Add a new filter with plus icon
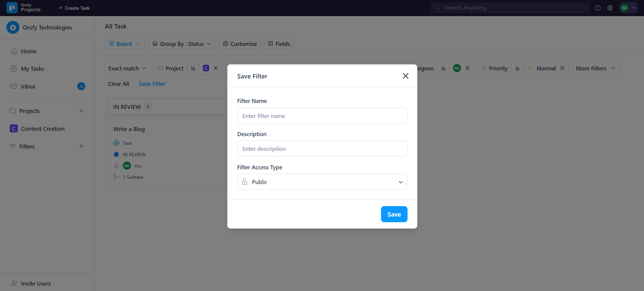Screen dimensions: 644x291 pyautogui.click(x=81, y=147)
